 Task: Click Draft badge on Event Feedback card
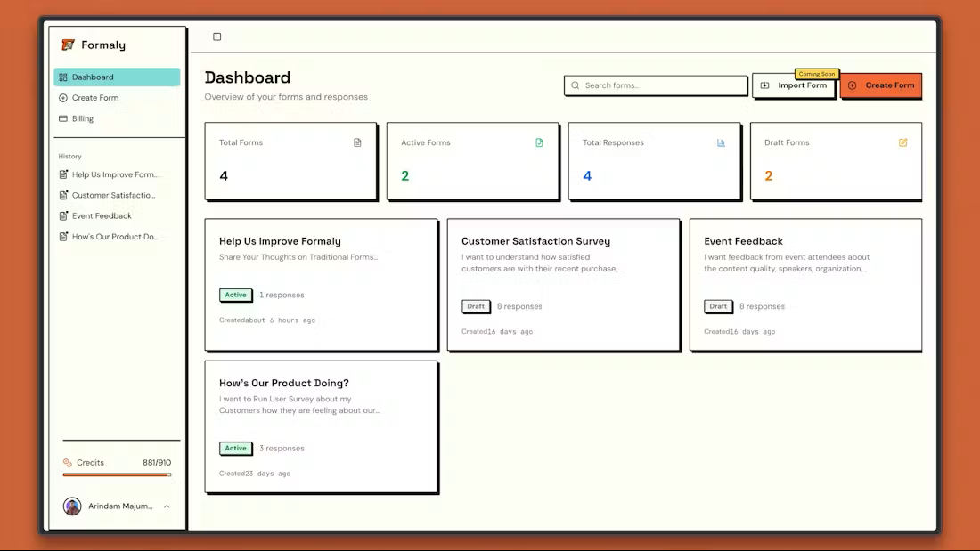pyautogui.click(x=718, y=306)
